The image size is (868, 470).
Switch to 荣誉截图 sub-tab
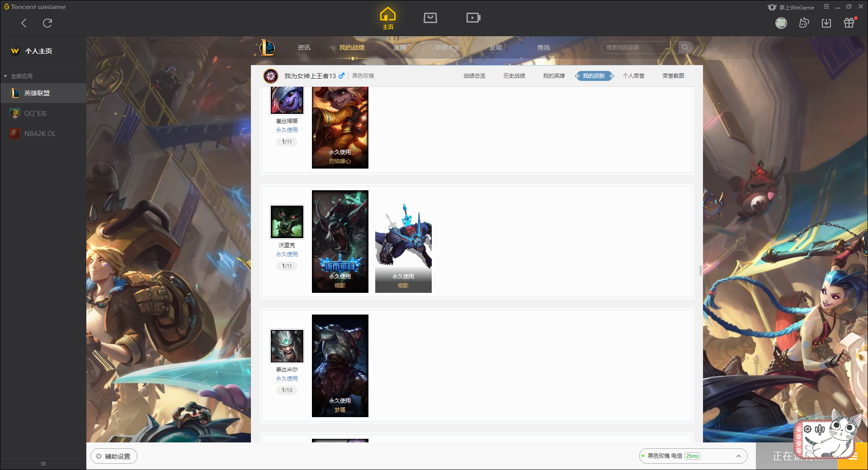pos(673,76)
